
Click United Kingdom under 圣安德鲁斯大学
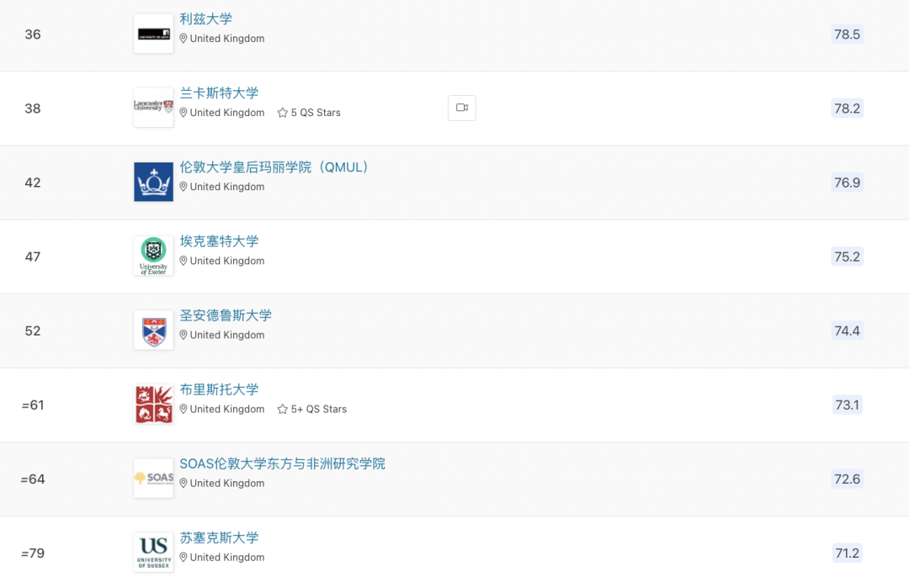pos(227,336)
